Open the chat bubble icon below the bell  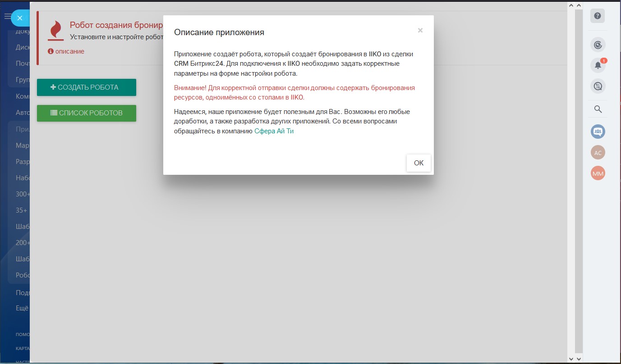pyautogui.click(x=598, y=86)
